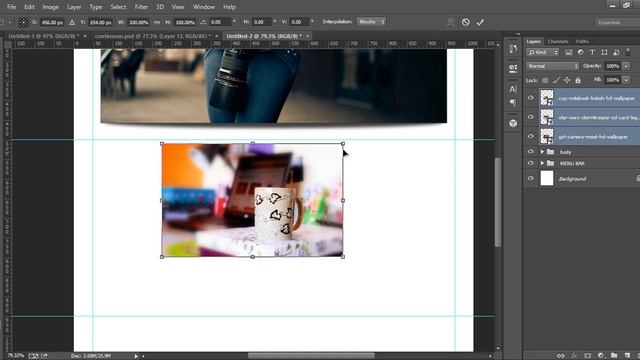This screenshot has width=640, height=360.
Task: Toggle the layer filtering on/off switch
Action: pyautogui.click(x=628, y=52)
